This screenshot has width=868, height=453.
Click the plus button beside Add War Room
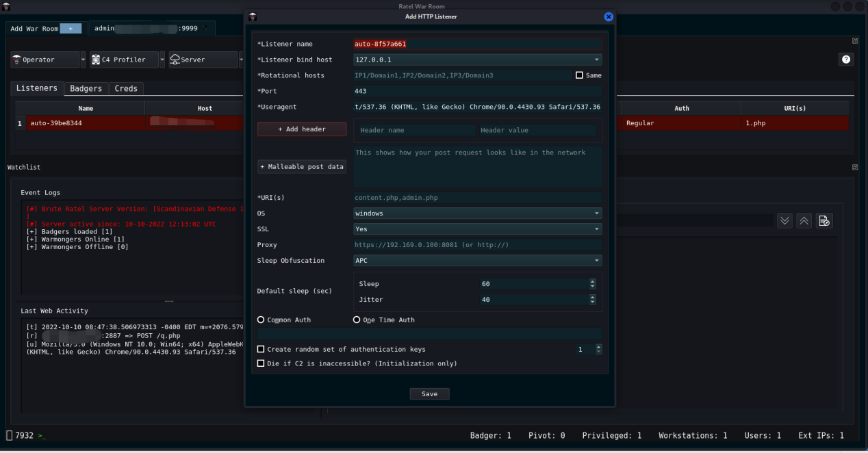click(71, 28)
